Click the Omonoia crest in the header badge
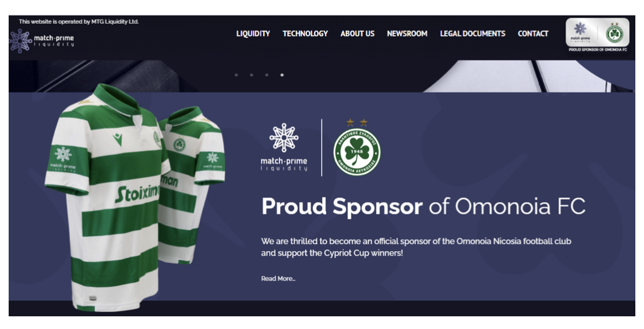644x329 pixels. (615, 33)
